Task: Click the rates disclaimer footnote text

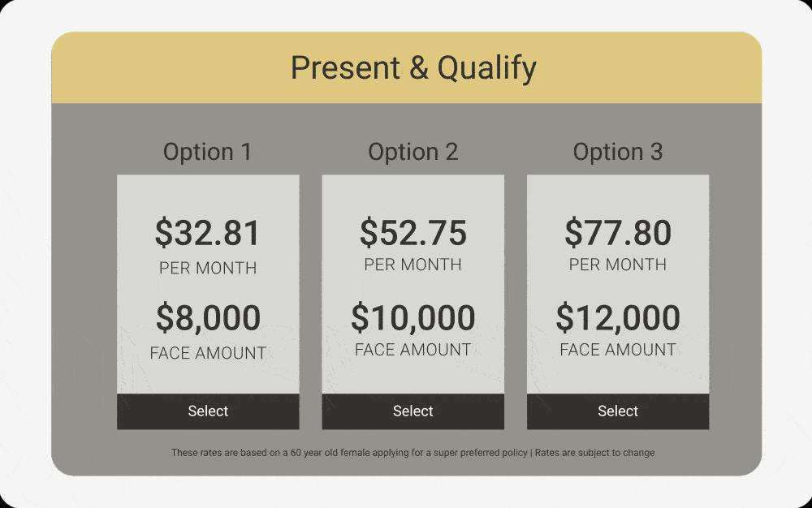Action: point(412,453)
